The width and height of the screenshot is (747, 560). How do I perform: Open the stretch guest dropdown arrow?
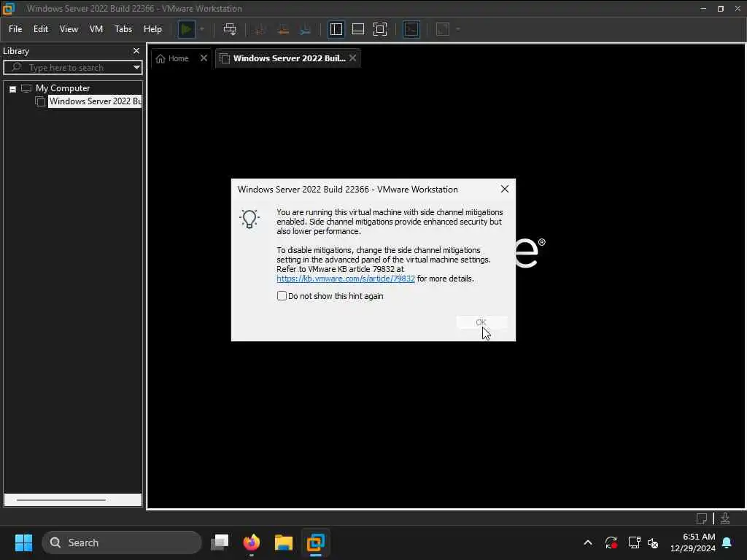(458, 29)
